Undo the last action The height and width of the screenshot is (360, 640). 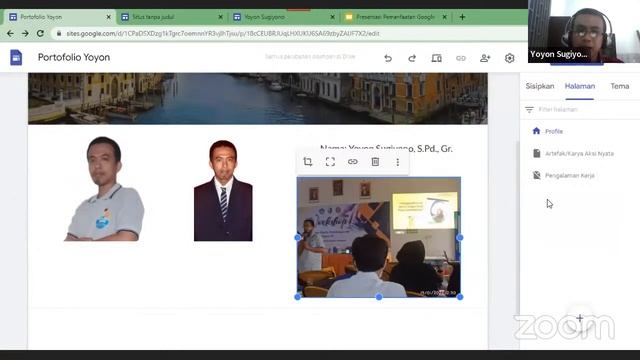click(x=388, y=58)
